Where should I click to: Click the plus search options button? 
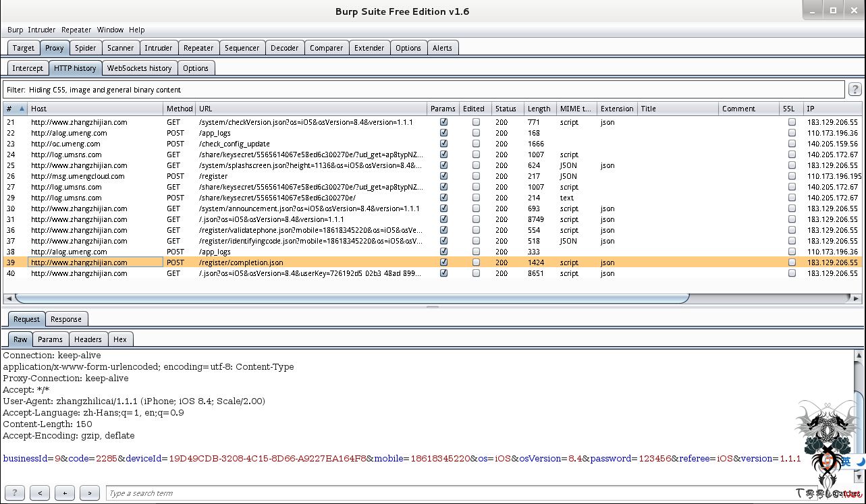tap(65, 493)
